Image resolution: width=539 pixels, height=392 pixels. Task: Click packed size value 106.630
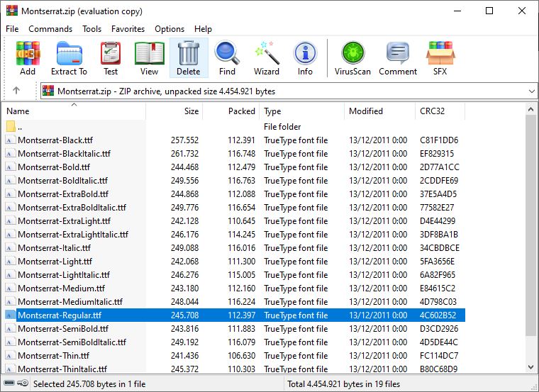(x=241, y=356)
